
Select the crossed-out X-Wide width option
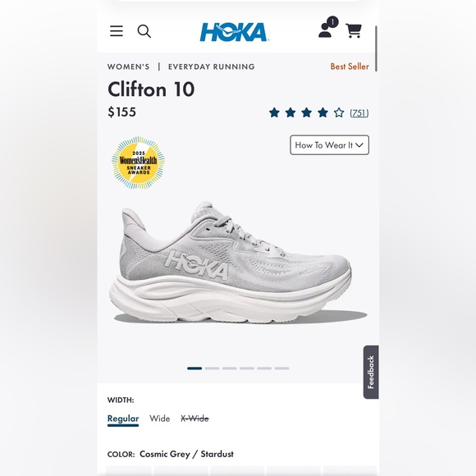pos(195,419)
